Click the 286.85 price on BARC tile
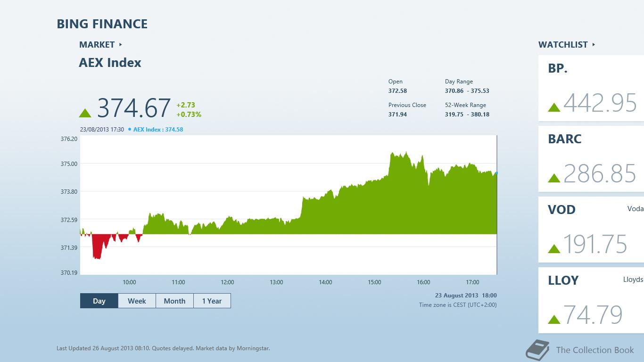Viewport: 644px width, 362px height. click(600, 173)
